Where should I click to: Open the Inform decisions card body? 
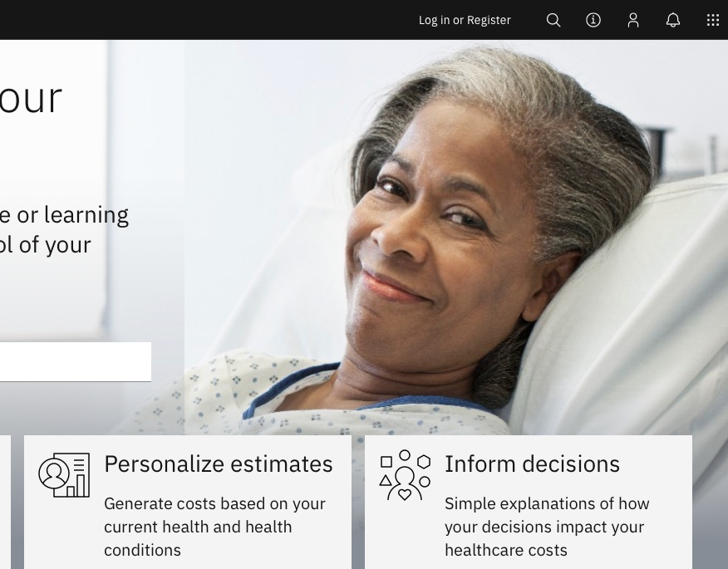[x=529, y=503]
